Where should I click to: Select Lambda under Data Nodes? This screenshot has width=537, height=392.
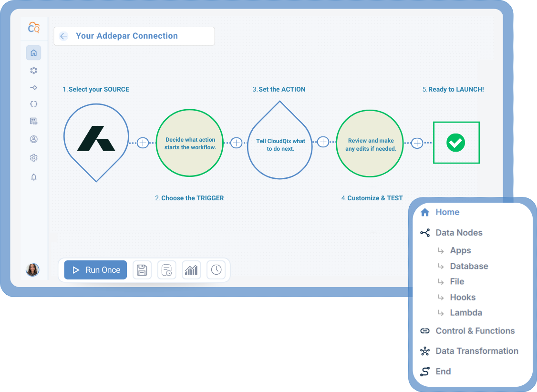point(465,312)
